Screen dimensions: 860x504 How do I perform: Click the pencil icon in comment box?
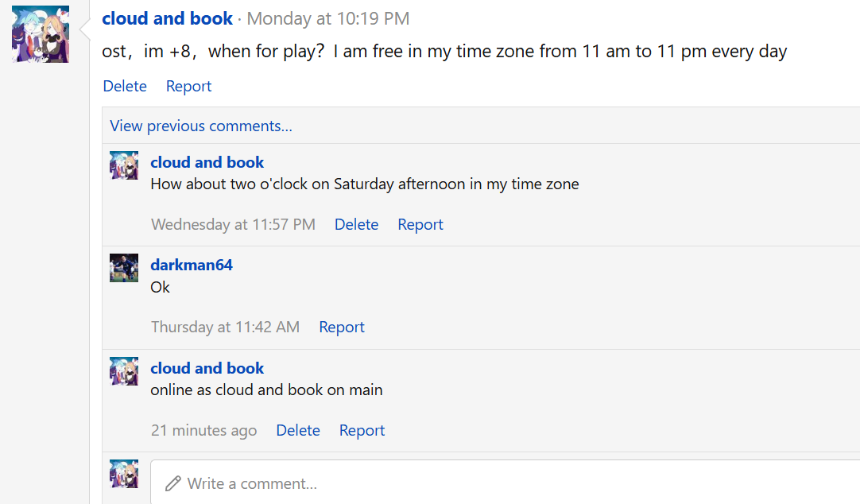(x=172, y=483)
